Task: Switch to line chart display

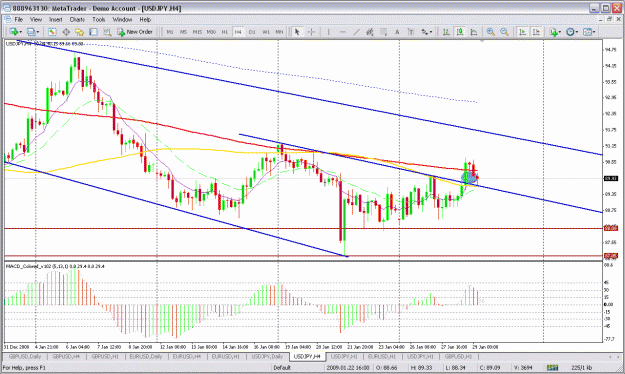Action: pyautogui.click(x=474, y=31)
